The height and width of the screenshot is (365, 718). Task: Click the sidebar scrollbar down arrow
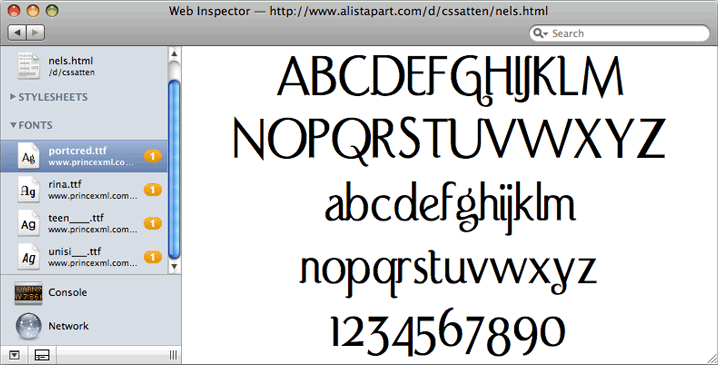[174, 266]
